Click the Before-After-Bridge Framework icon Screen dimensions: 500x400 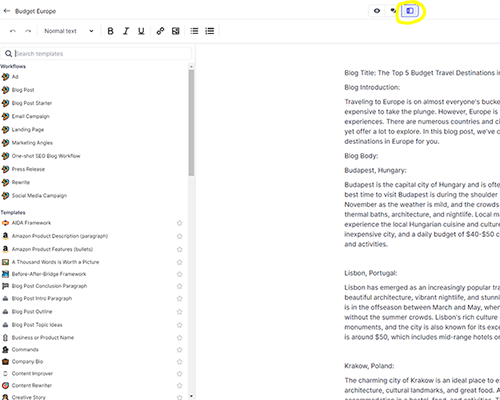tap(5, 274)
